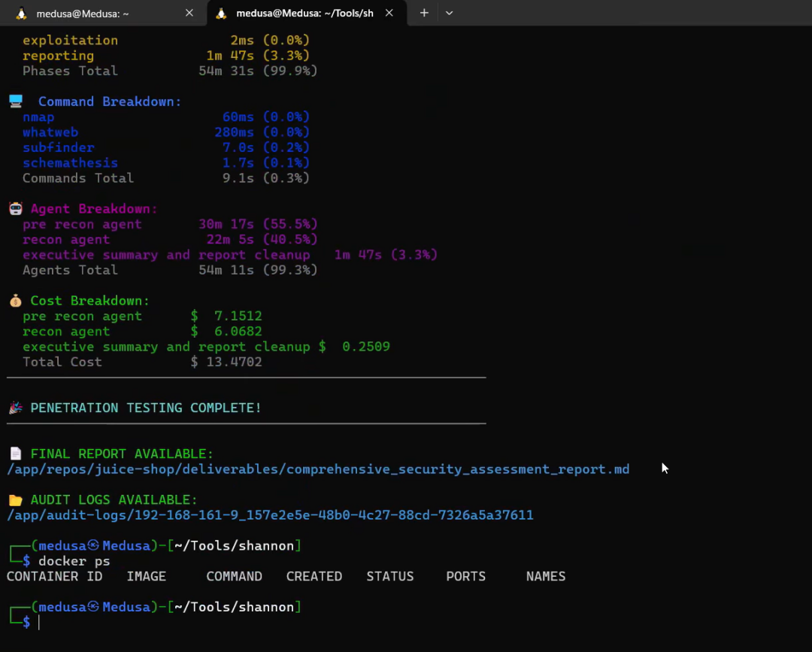Close the ~/Tools/sh terminal tab
Image resolution: width=812 pixels, height=652 pixels.
(389, 13)
